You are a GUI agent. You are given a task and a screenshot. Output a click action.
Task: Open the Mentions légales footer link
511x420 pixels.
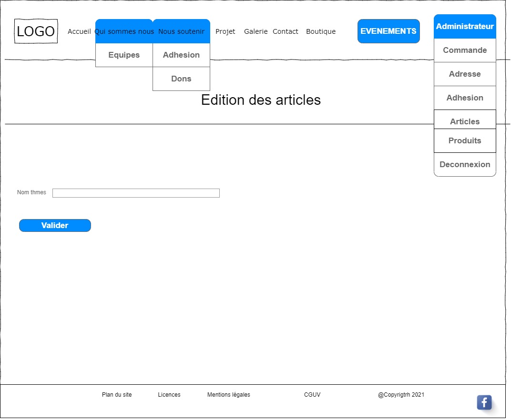click(228, 395)
